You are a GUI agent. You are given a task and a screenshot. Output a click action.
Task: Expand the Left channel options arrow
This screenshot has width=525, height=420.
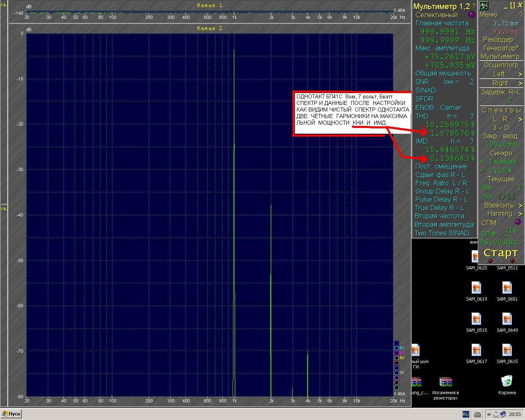click(520, 74)
